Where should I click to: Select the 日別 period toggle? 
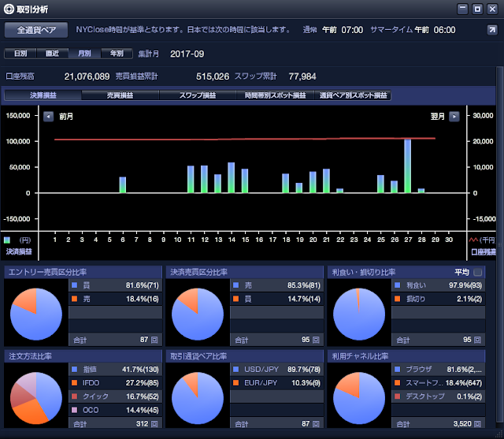pos(20,54)
